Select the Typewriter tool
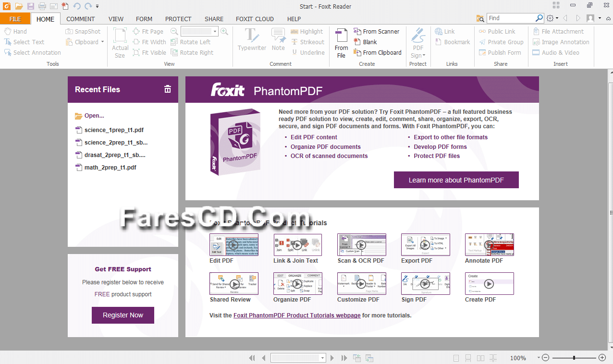 (x=252, y=39)
